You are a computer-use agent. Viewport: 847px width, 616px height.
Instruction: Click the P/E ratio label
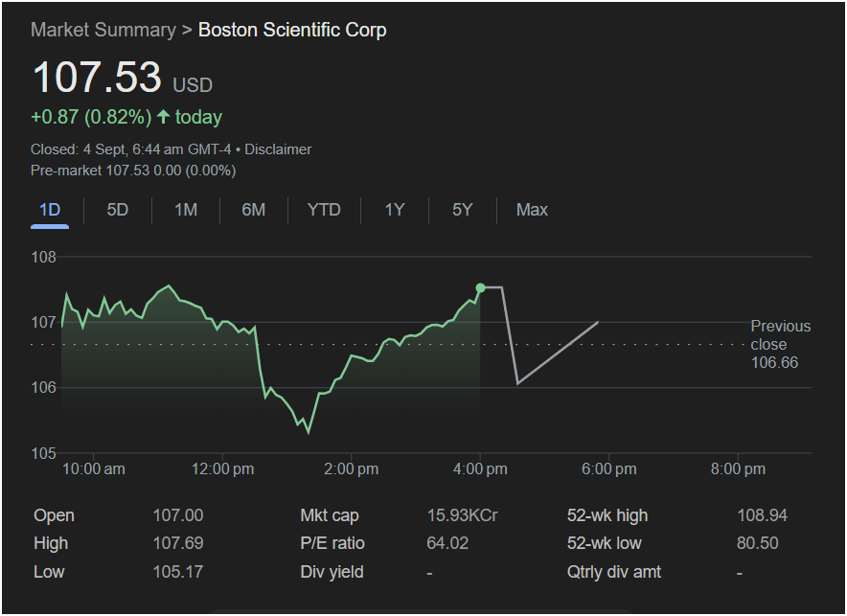tap(332, 543)
